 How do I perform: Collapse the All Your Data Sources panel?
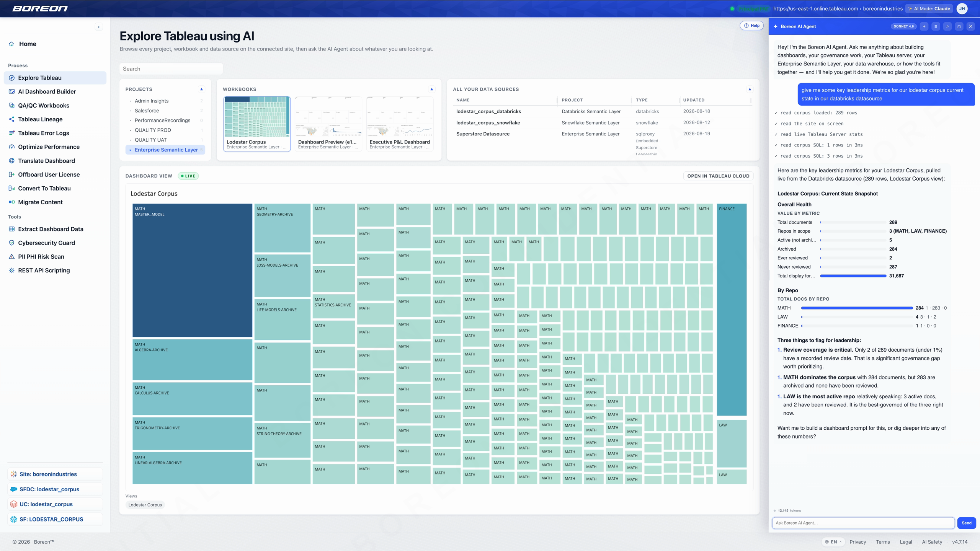pos(750,89)
